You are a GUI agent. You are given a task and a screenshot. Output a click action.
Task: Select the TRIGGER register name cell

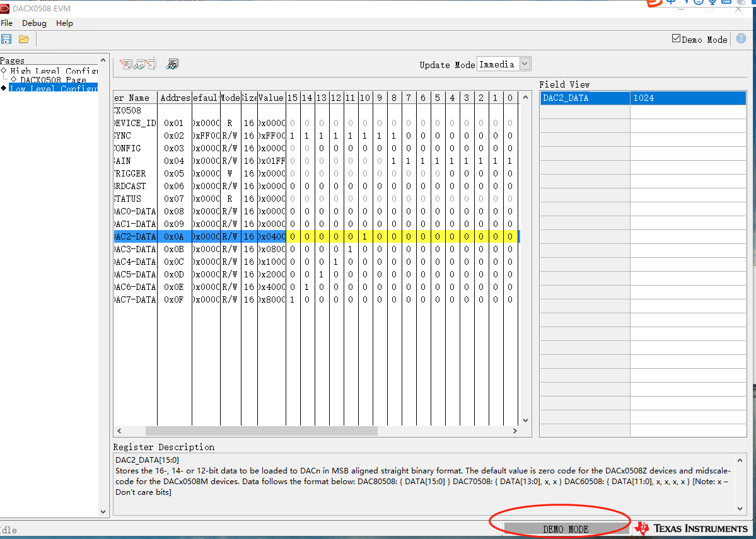coord(136,173)
